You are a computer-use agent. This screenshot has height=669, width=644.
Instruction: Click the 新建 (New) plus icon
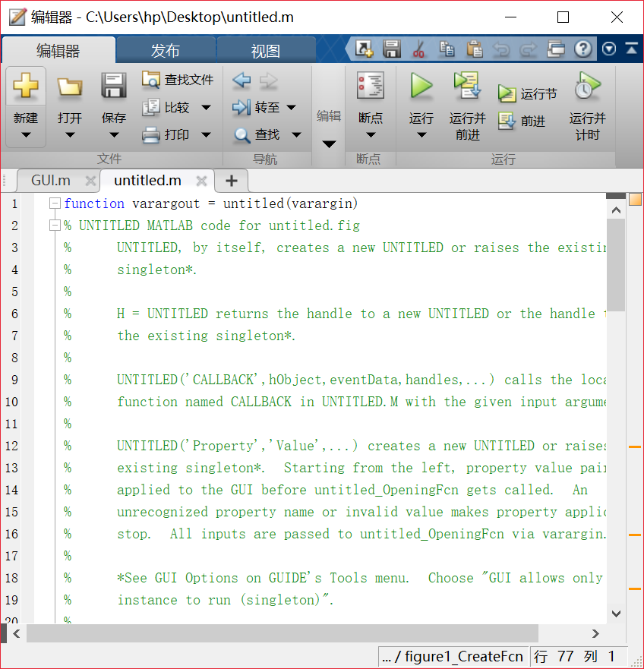click(x=26, y=86)
